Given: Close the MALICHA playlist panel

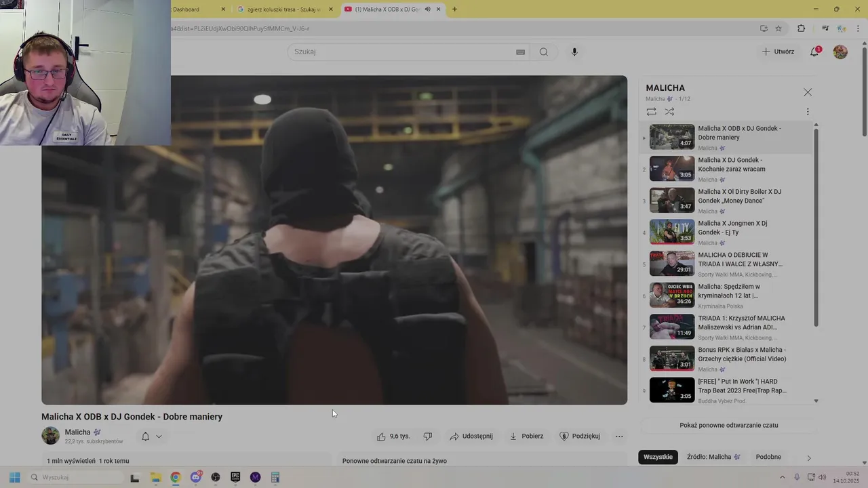Looking at the screenshot, I should coord(807,92).
